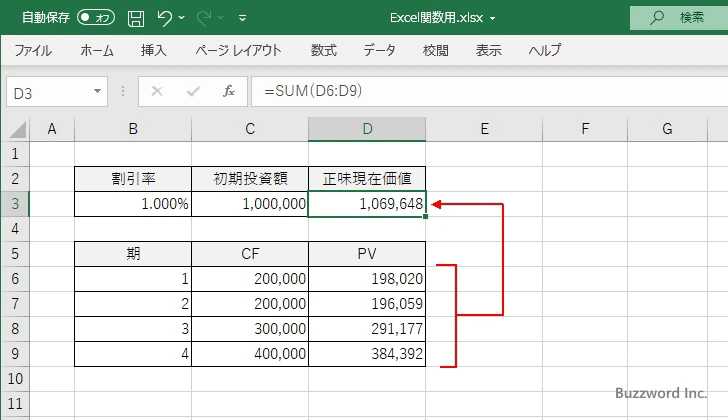
Task: Click cell containing 初期投資額
Action: point(250,179)
